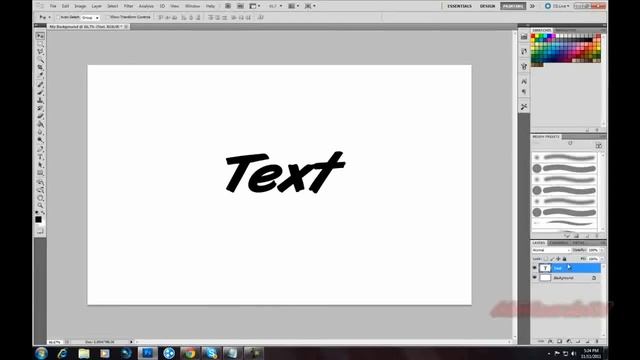Hide the Text layer with its eye icon

[x=534, y=268]
